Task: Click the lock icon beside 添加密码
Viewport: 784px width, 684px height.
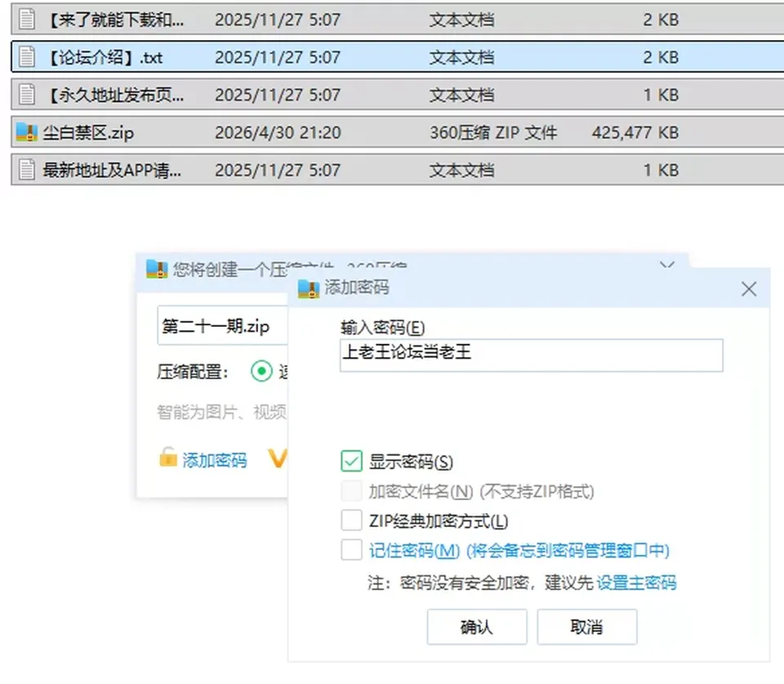Action: (x=168, y=458)
